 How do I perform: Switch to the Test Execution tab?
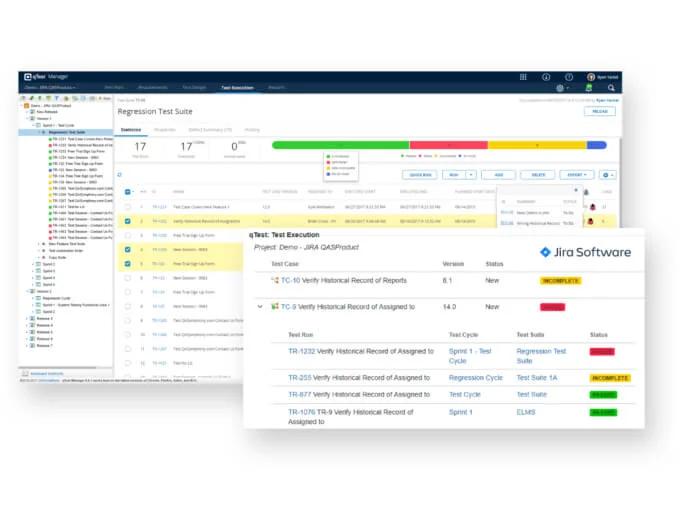[x=239, y=88]
